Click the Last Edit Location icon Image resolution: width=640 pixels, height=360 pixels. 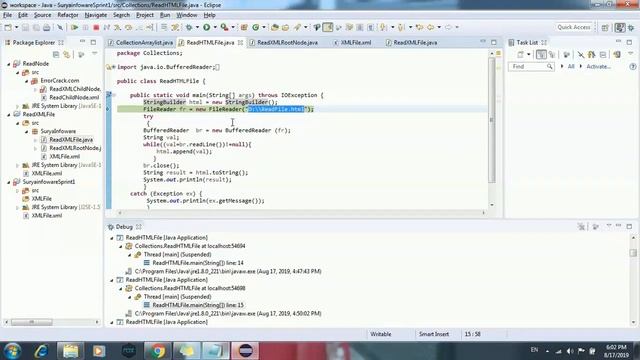pyautogui.click(x=420, y=27)
